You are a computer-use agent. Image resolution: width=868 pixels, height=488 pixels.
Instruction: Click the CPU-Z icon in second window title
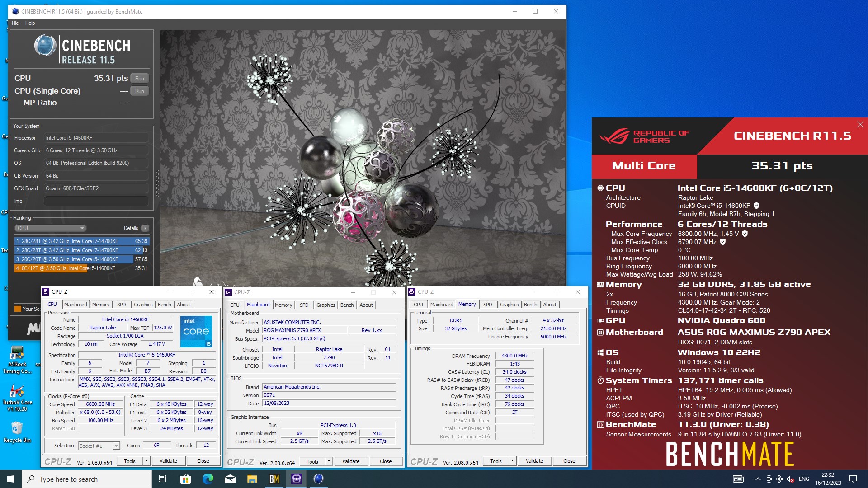229,292
